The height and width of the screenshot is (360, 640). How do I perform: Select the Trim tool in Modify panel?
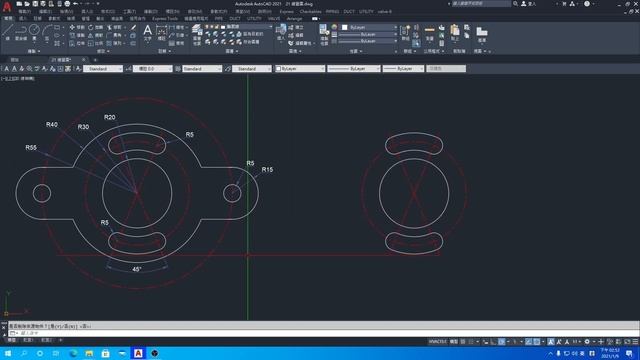(114, 27)
